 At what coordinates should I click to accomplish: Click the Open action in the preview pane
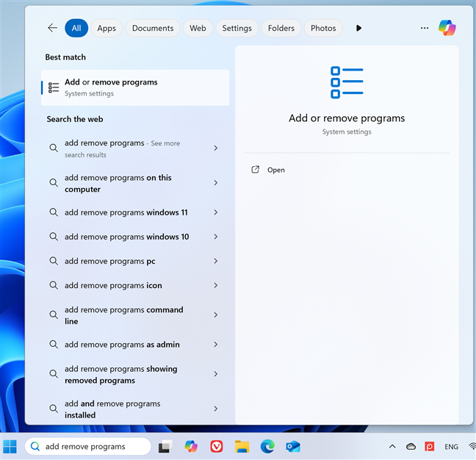click(x=276, y=170)
